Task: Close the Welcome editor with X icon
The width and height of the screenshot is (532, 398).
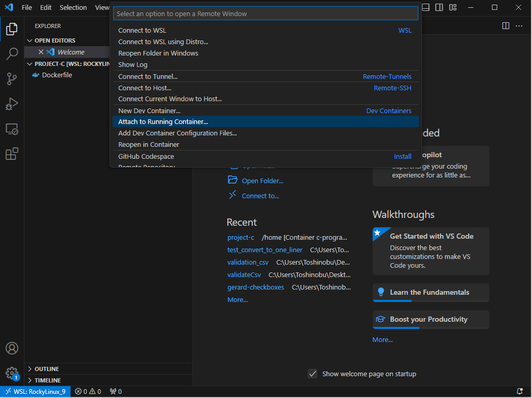Action: pos(41,52)
